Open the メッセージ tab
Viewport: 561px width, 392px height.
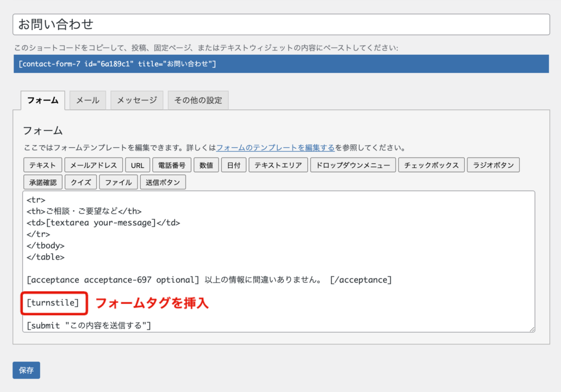pyautogui.click(x=137, y=100)
